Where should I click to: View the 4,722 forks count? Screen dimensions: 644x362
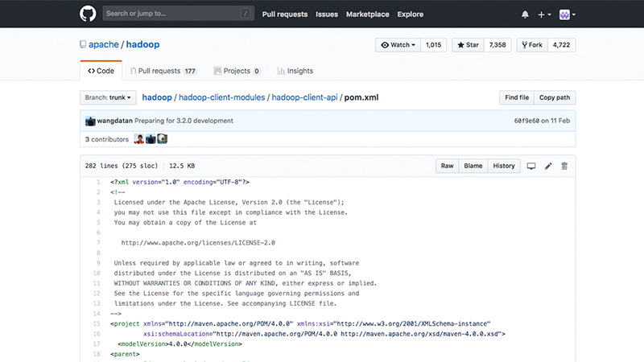coord(561,45)
